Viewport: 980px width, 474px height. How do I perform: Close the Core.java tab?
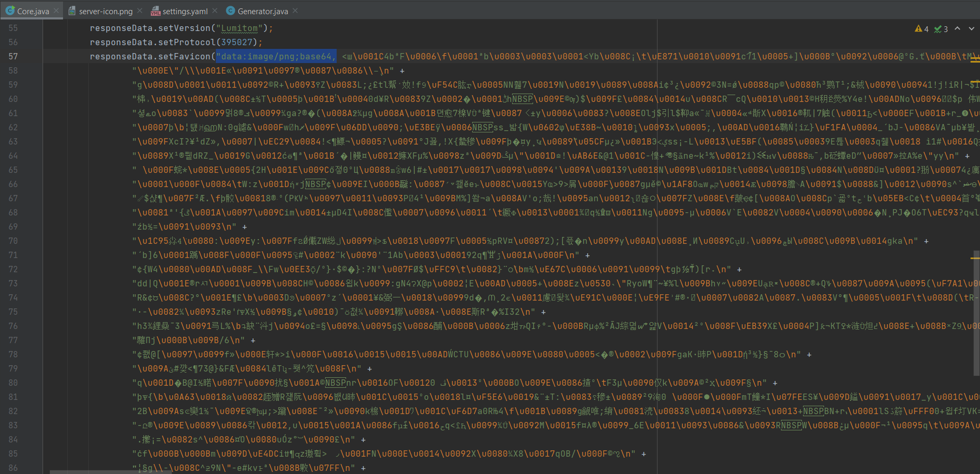[x=56, y=10]
